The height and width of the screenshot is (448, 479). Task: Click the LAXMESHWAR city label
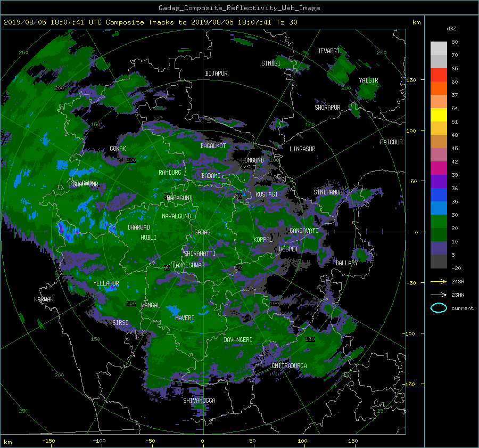[x=188, y=265]
